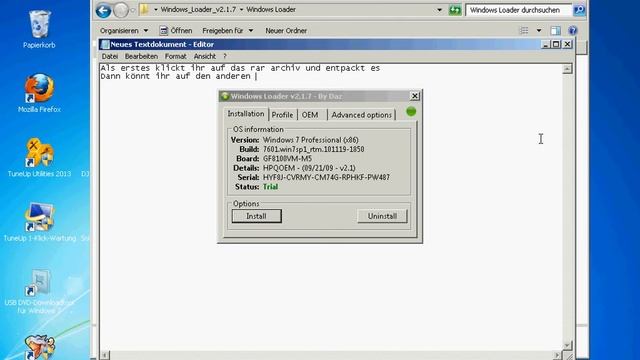Click the green status indicator in Windows Loader
This screenshot has height=360, width=640.
(x=411, y=111)
